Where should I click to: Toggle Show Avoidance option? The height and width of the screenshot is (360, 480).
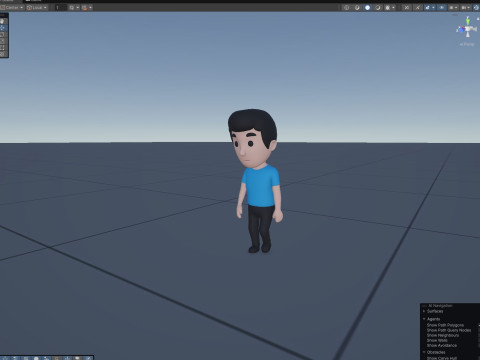[442, 345]
